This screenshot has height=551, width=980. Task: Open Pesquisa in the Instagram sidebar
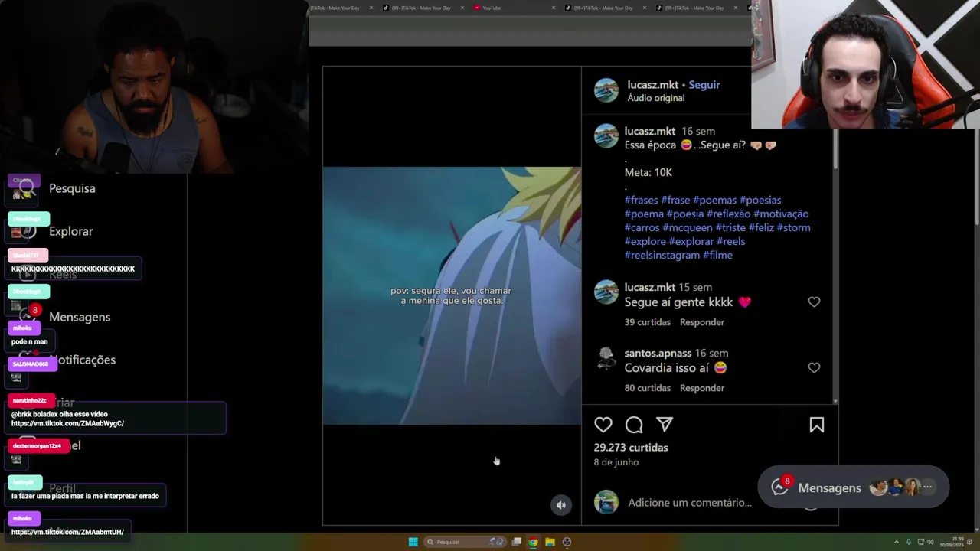[x=72, y=188]
